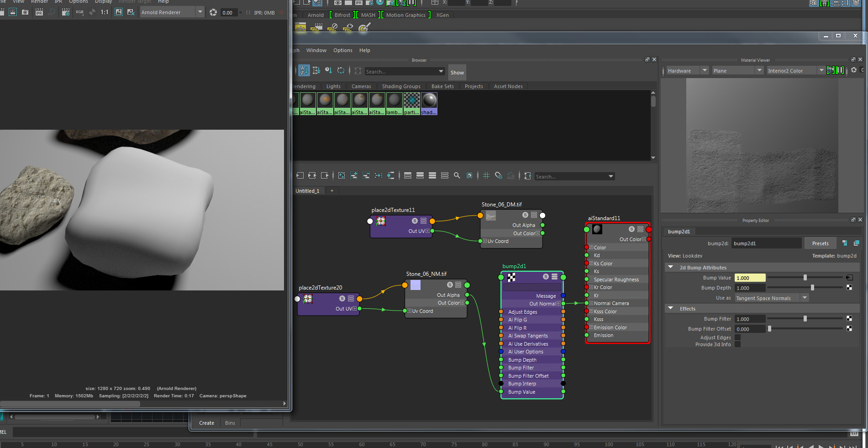Click the Bump Depth checker map button
The image size is (868, 448).
point(849,288)
